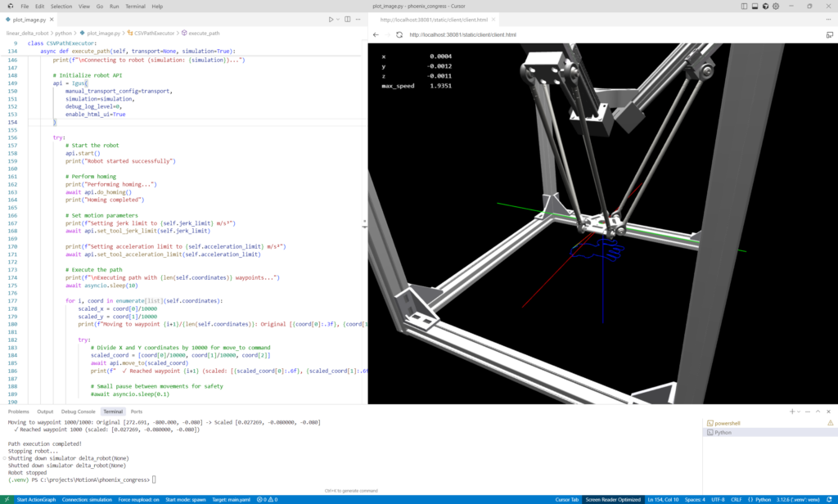
Task: Go back in the browser preview
Action: click(x=376, y=34)
